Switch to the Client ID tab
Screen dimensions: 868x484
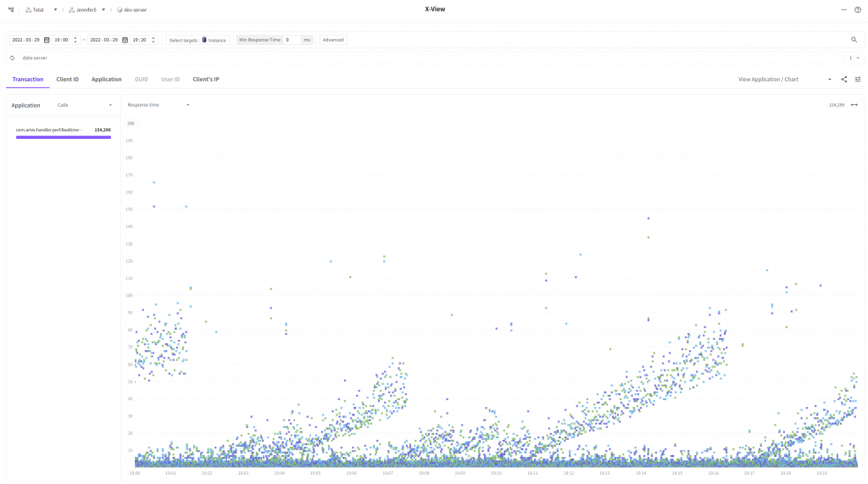[68, 79]
